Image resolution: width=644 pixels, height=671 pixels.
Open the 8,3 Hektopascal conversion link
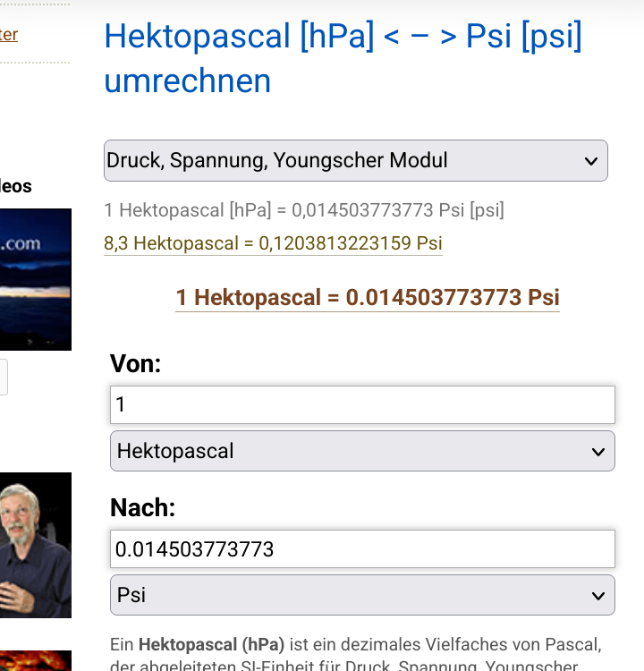coord(273,243)
